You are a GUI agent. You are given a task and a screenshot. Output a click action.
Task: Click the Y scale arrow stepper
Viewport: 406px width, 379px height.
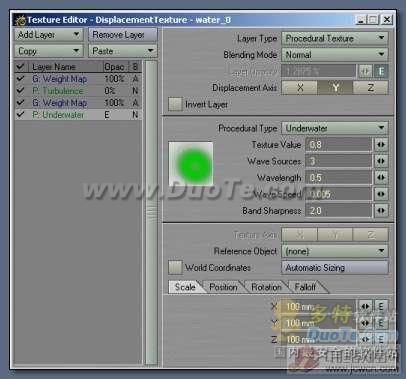click(x=365, y=322)
